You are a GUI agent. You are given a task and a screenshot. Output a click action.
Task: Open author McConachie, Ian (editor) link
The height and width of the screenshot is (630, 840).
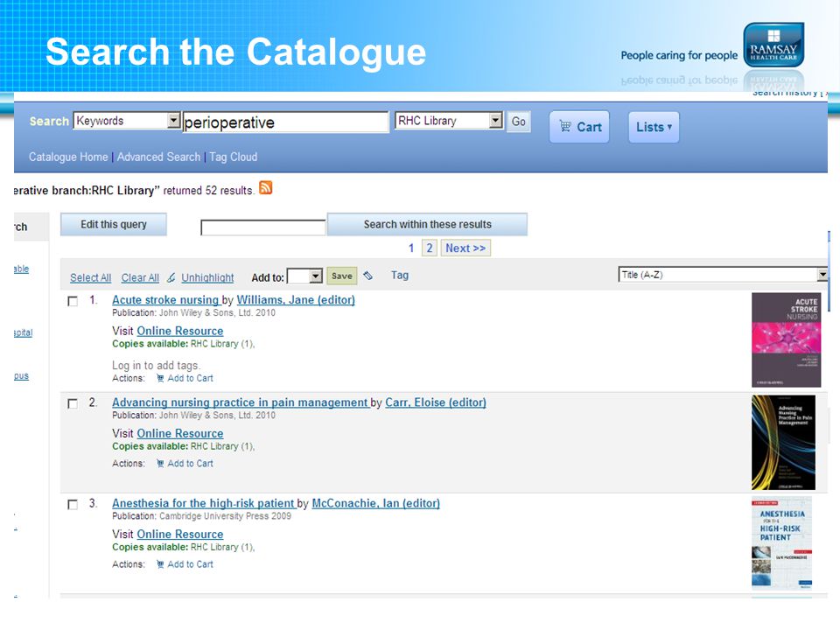[375, 503]
